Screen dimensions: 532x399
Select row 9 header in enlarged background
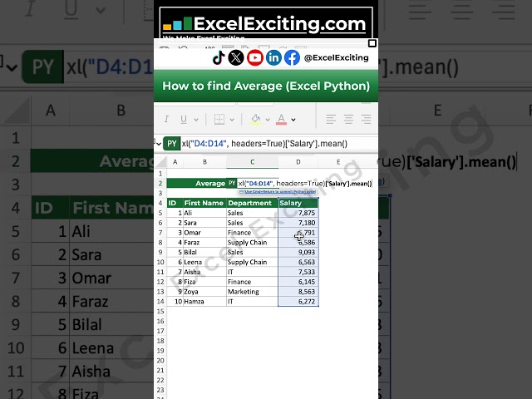point(16,324)
